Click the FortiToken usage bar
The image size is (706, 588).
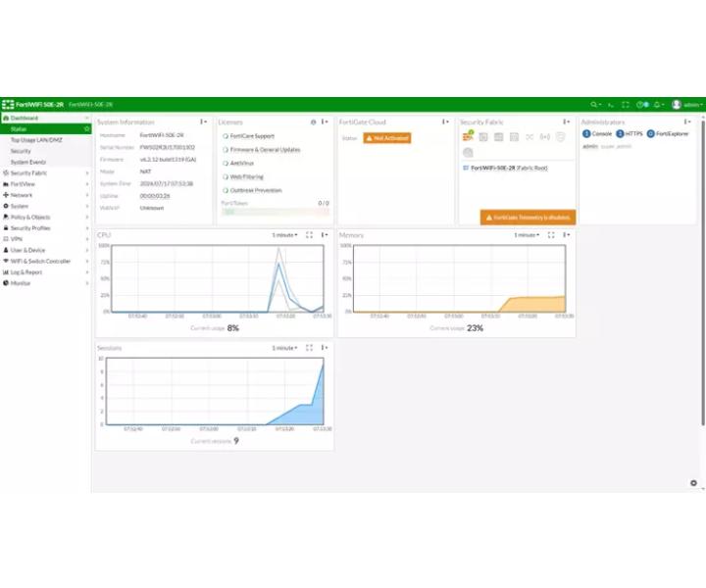(x=276, y=212)
